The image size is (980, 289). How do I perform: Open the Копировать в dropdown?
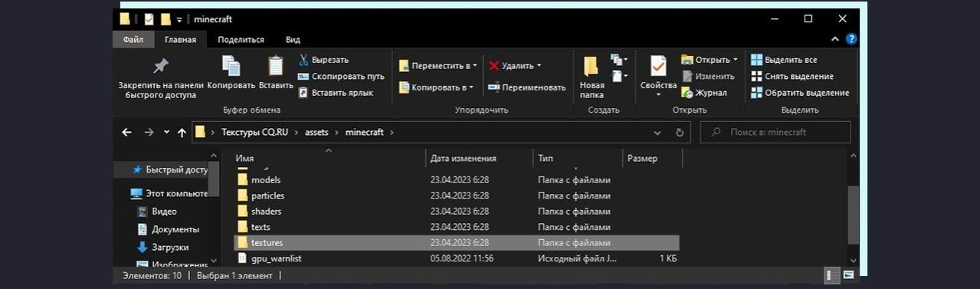point(436,87)
